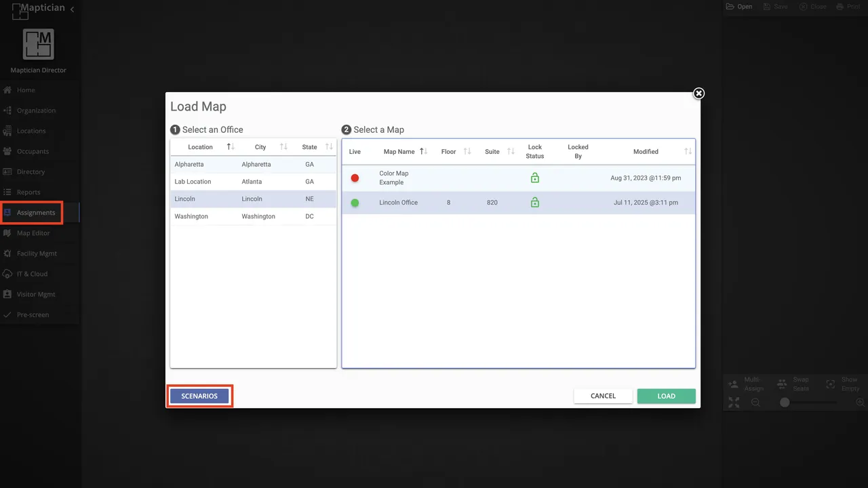This screenshot has height=488, width=868.
Task: Click the Pre-screen checkmark icon
Action: 7,314
